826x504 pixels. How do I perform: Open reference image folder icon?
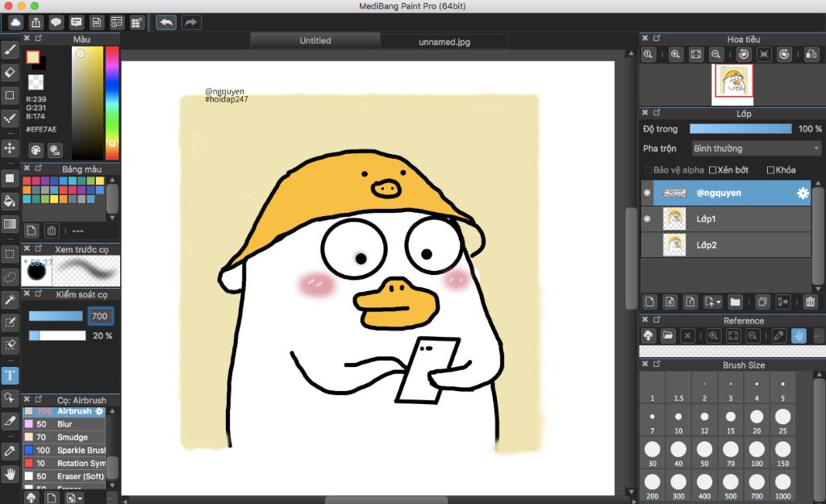tap(667, 335)
